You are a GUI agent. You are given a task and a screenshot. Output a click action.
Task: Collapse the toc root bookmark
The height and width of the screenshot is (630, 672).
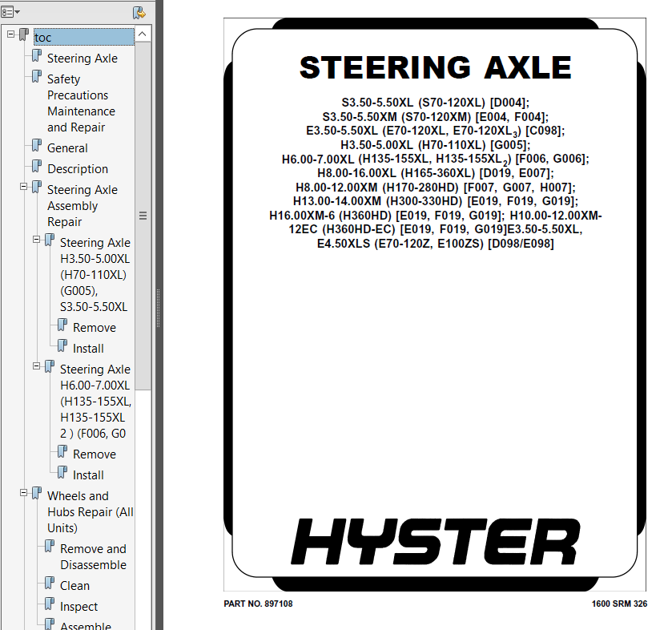pos(10,34)
